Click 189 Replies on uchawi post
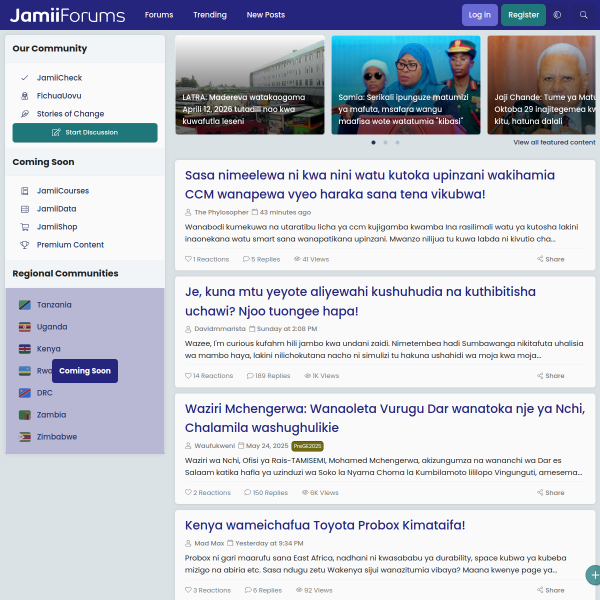 click(268, 376)
